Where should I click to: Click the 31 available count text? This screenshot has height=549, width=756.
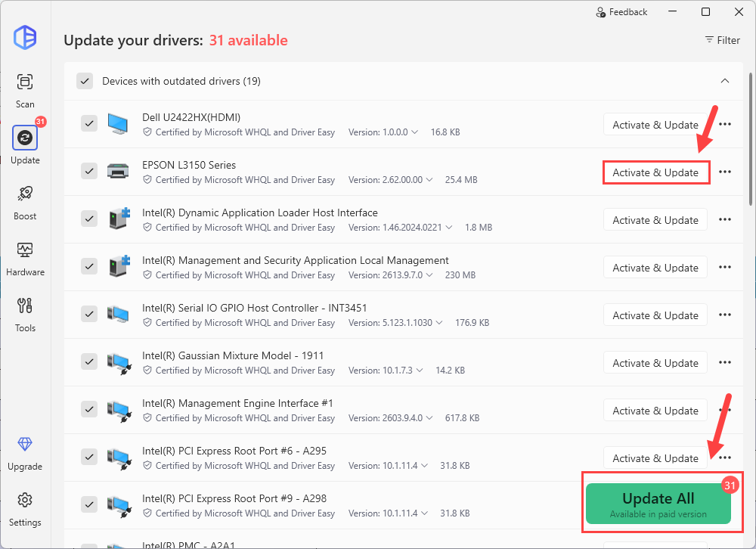pyautogui.click(x=248, y=41)
